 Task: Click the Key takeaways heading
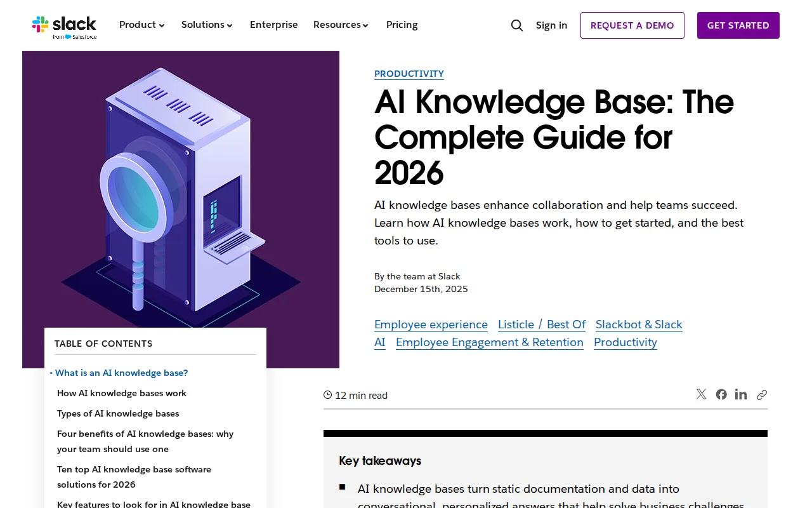380,460
